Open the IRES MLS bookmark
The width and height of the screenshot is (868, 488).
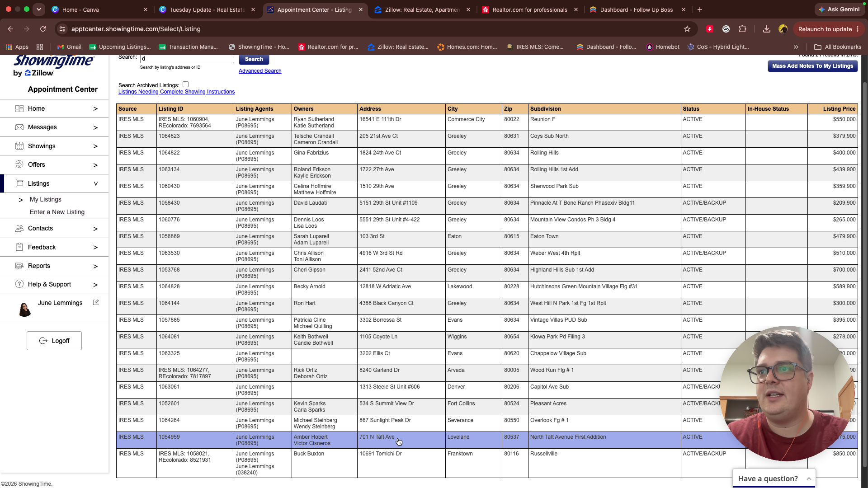535,47
